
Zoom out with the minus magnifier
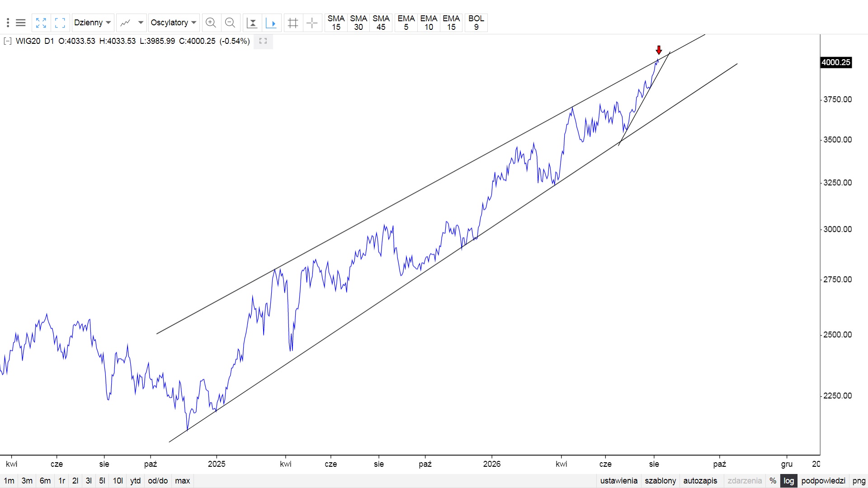tap(230, 23)
